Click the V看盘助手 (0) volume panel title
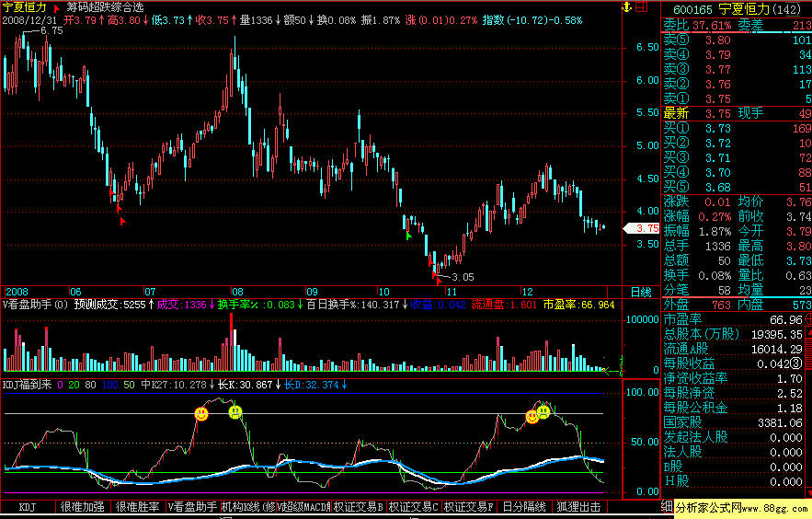This screenshot has height=519, width=812. [35, 305]
